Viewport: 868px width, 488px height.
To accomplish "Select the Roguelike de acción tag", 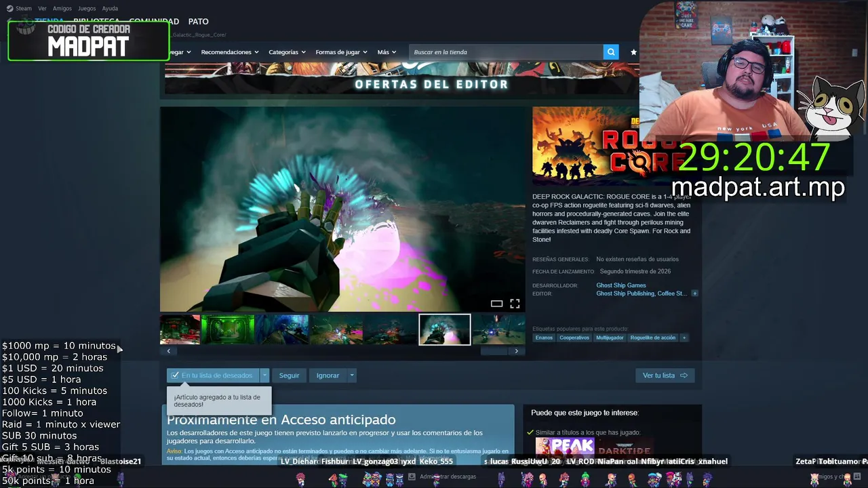I will (653, 338).
